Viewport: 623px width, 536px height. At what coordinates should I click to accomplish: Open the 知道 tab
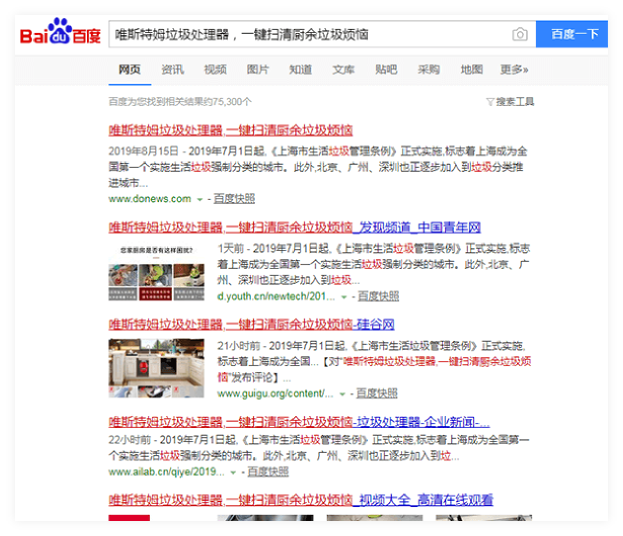tap(300, 70)
